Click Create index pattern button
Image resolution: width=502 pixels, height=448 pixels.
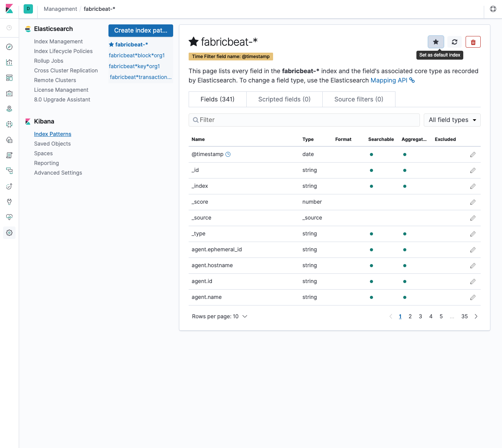pyautogui.click(x=141, y=31)
